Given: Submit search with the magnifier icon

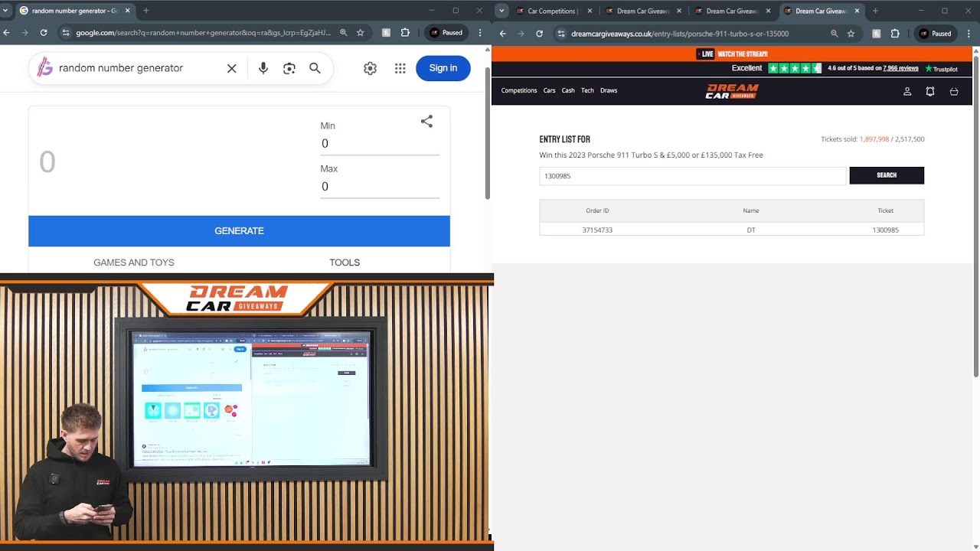Looking at the screenshot, I should click(x=315, y=68).
